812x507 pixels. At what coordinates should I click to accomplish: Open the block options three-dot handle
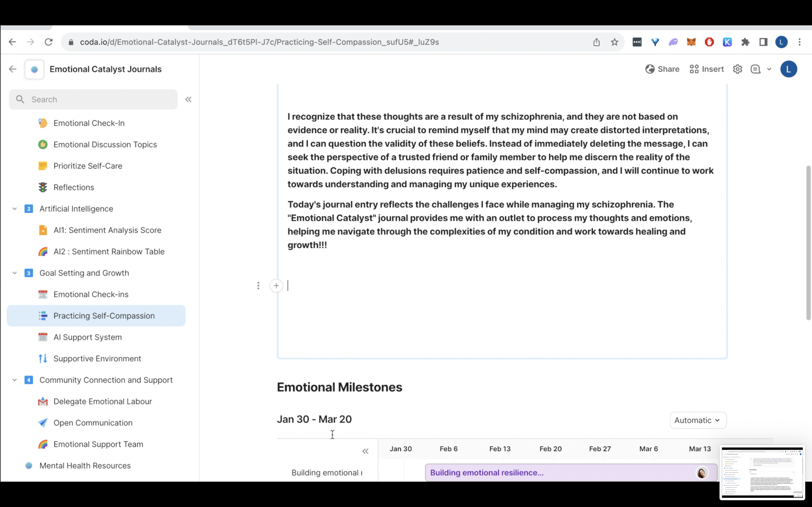pyautogui.click(x=258, y=286)
